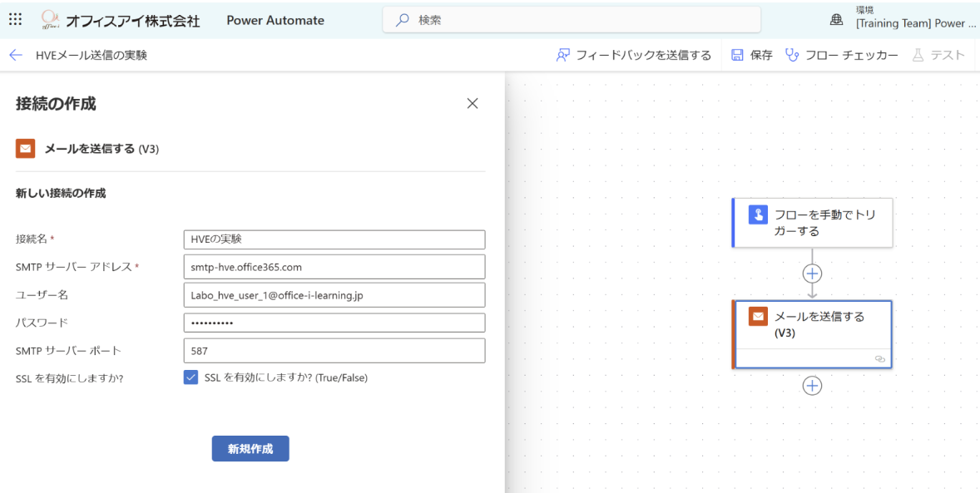This screenshot has height=493, width=980.
Task: Click the flask test icon
Action: point(918,55)
